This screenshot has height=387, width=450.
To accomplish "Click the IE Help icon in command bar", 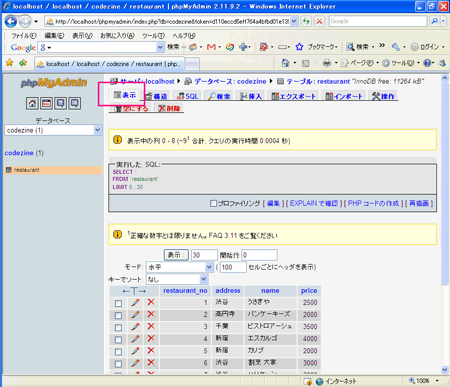I will click(x=427, y=63).
